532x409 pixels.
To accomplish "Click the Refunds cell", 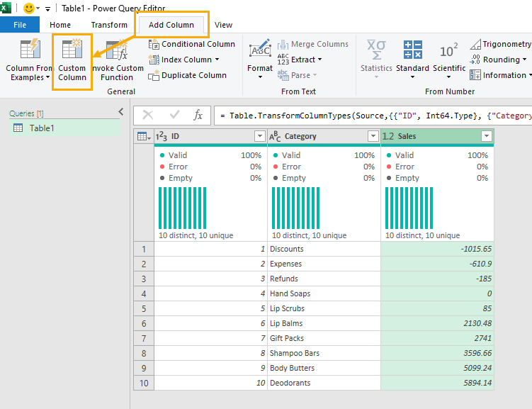I will pos(324,279).
